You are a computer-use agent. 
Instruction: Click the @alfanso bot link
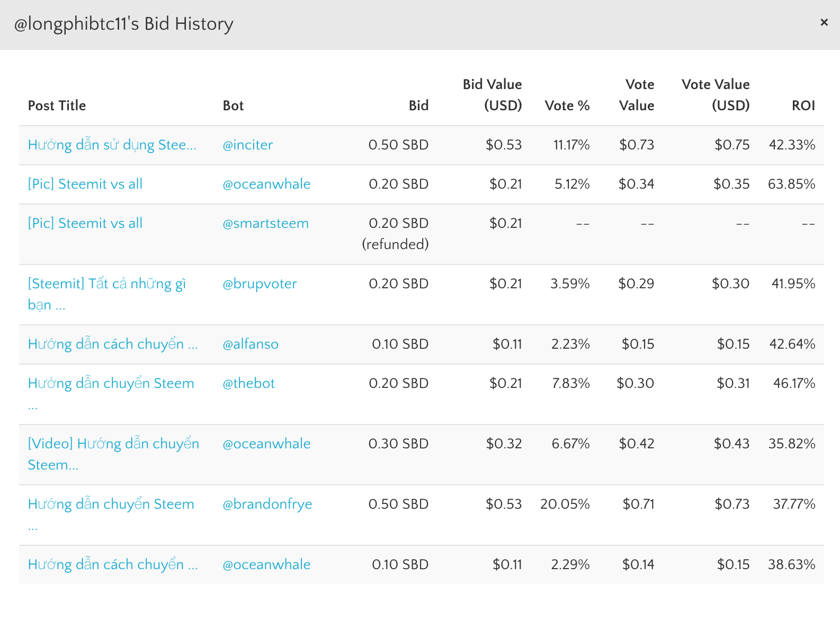250,344
